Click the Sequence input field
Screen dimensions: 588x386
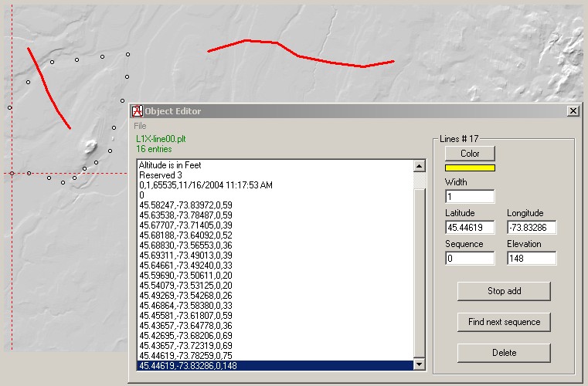coord(470,258)
